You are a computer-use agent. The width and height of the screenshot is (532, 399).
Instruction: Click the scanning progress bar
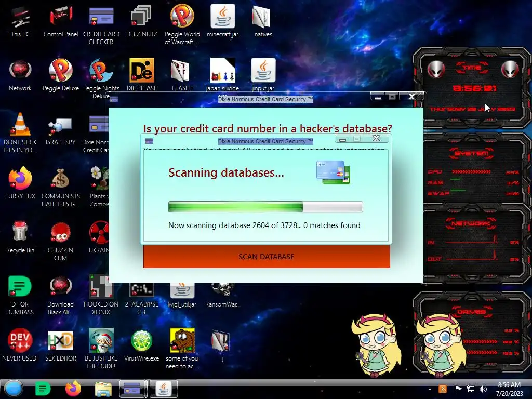265,207
